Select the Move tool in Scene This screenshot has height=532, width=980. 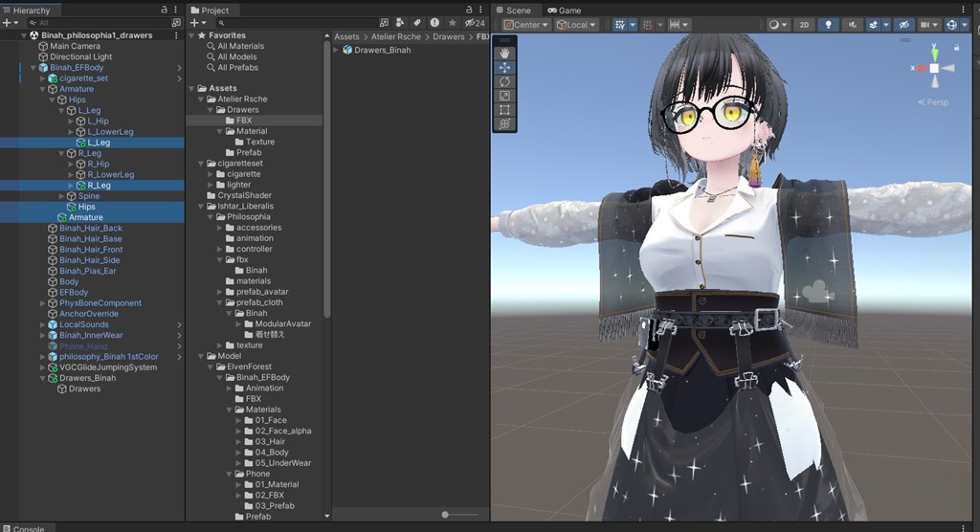(504, 68)
